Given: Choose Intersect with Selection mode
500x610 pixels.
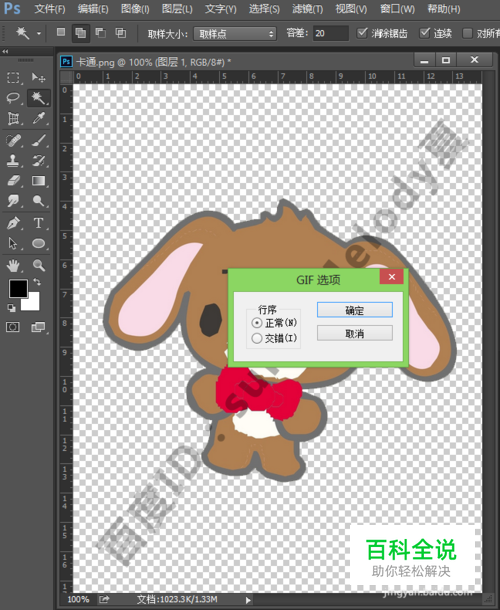Looking at the screenshot, I should click(121, 33).
